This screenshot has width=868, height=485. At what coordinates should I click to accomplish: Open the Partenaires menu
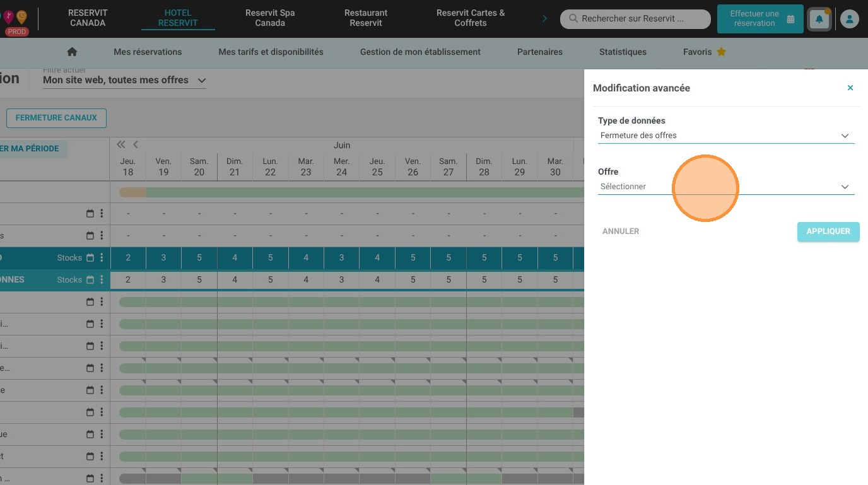[x=540, y=52]
